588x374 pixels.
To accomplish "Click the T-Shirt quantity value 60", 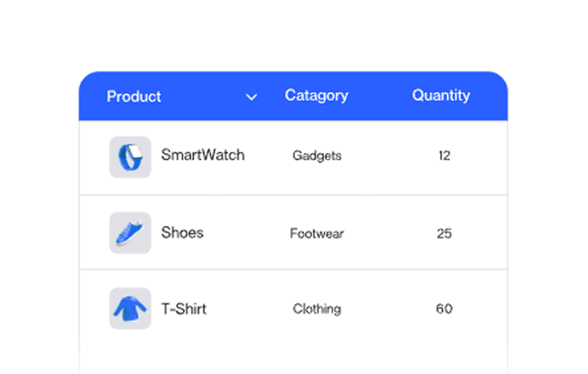I will (x=444, y=309).
